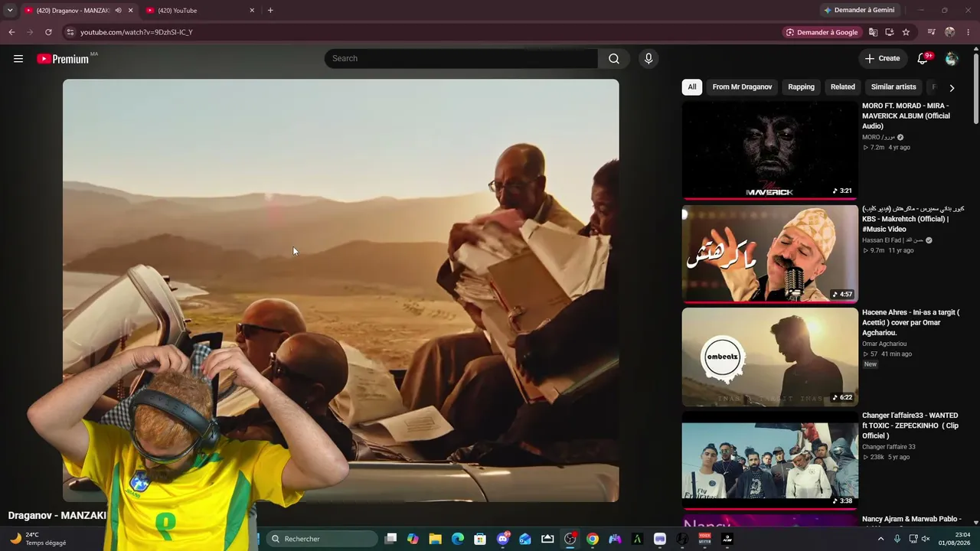980x551 pixels.
Task: Open Voicemeeter from the taskbar
Action: pyautogui.click(x=704, y=539)
